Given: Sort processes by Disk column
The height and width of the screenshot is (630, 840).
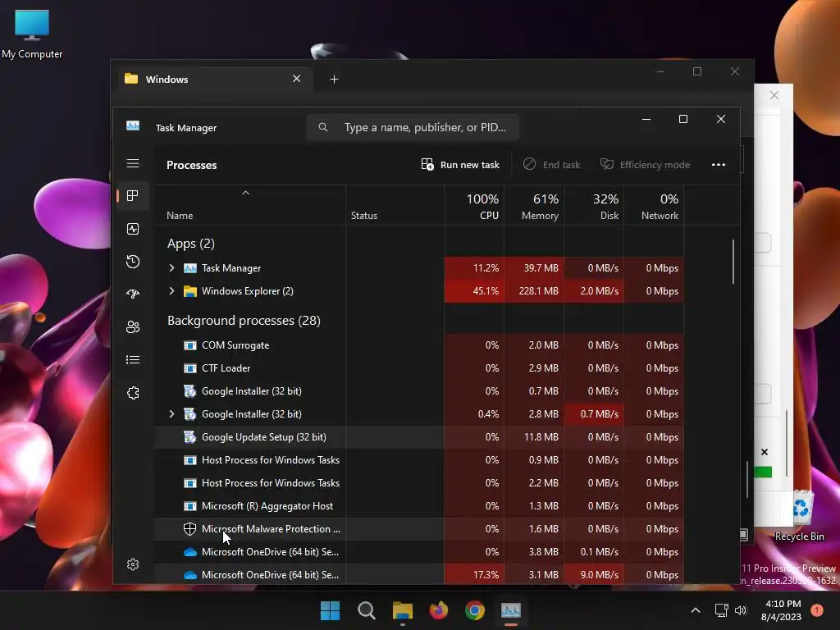Looking at the screenshot, I should [594, 206].
